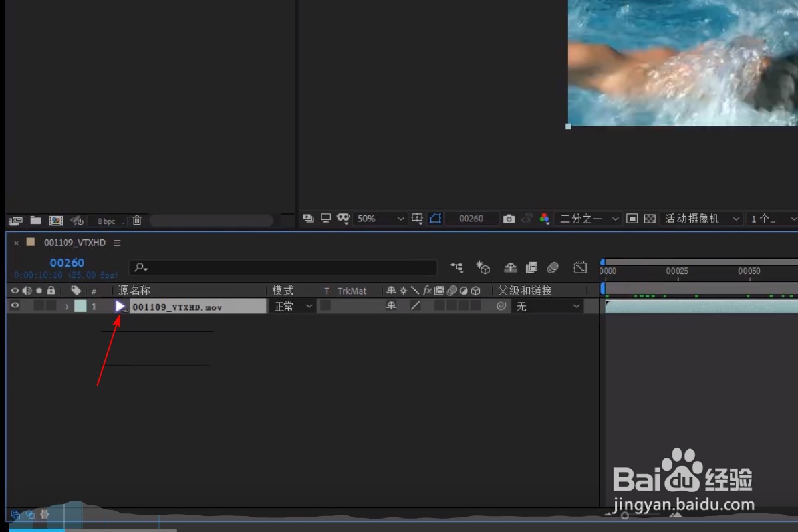Close the 001109_VTXHD timeline tab
The height and width of the screenshot is (532, 798).
coord(17,243)
